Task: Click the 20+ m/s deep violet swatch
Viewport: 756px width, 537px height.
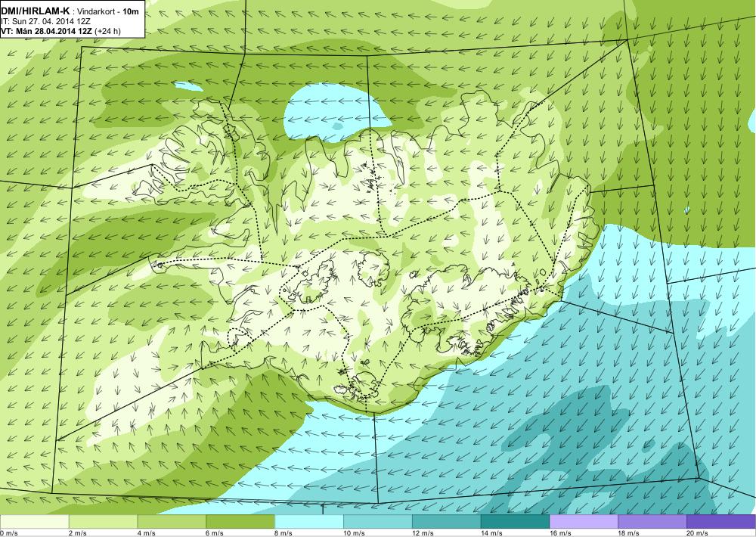Action: [721, 522]
